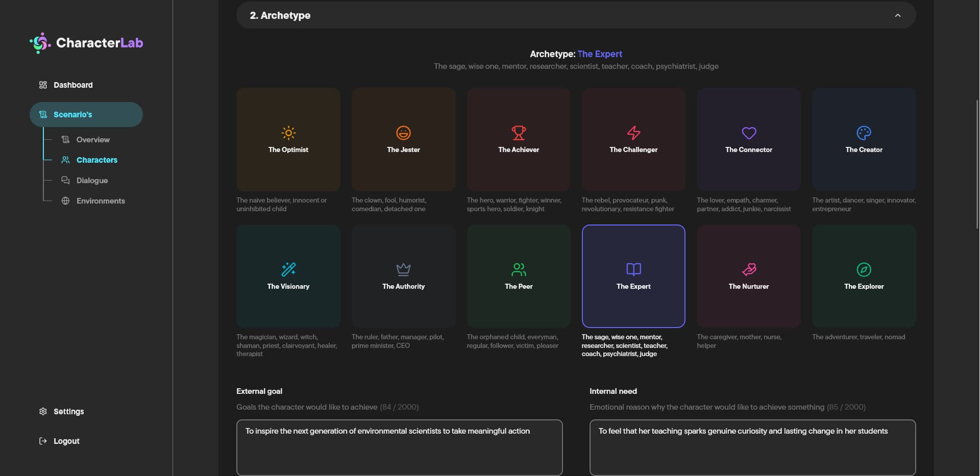Click the Peer users icon
This screenshot has height=476, width=980.
tap(519, 269)
